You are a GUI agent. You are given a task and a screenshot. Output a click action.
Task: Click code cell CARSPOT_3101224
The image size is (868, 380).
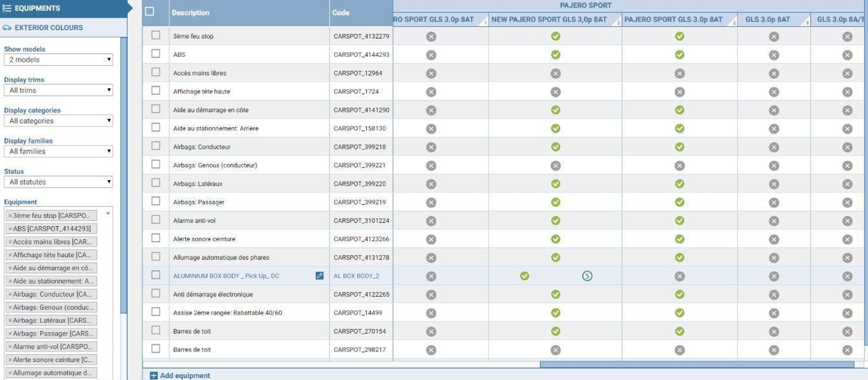[361, 220]
